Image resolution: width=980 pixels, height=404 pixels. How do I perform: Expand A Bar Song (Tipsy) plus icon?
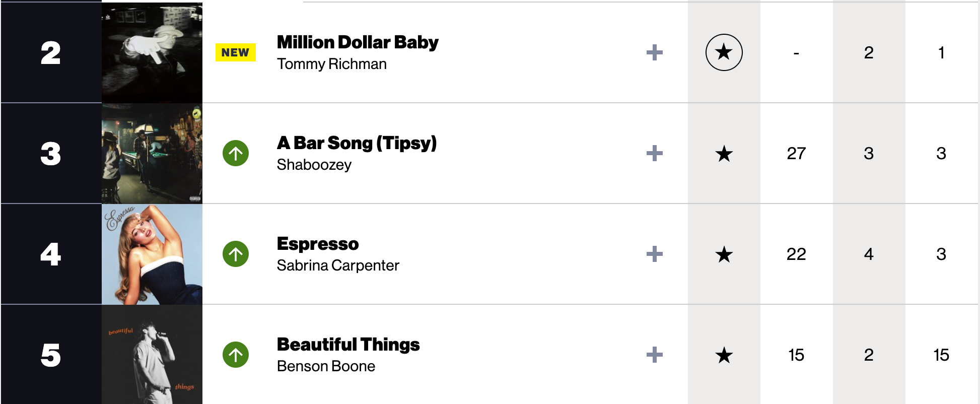654,153
